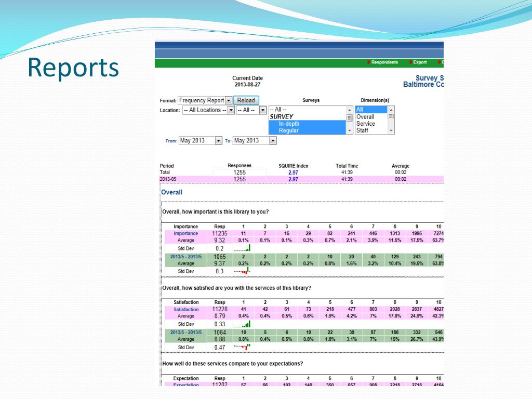Click the Overall section heading
Screen dimensions: 532x399
171,192
